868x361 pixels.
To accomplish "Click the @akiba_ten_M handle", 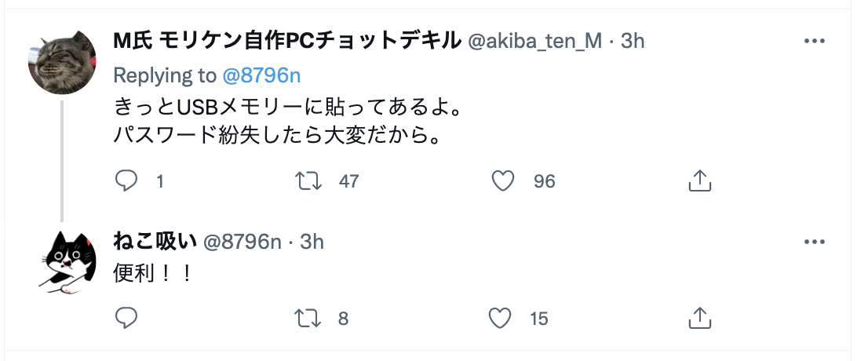I will tap(537, 42).
